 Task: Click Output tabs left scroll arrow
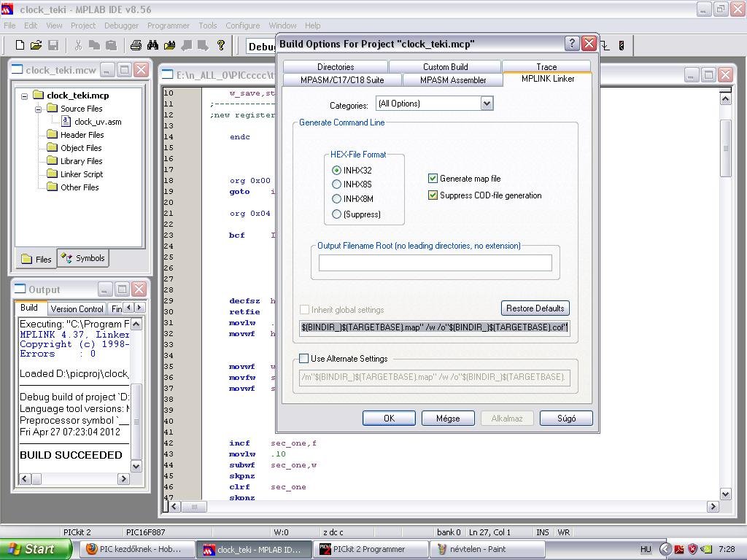128,308
